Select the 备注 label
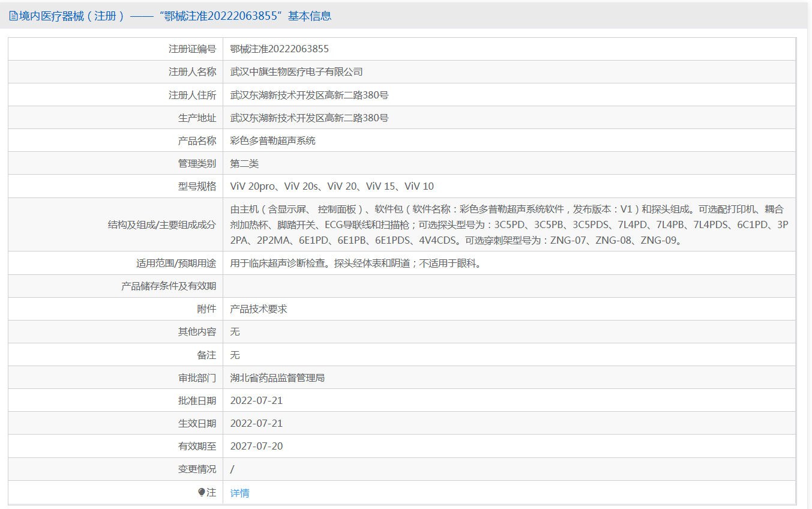Viewport: 812px width, 509px height. (206, 355)
